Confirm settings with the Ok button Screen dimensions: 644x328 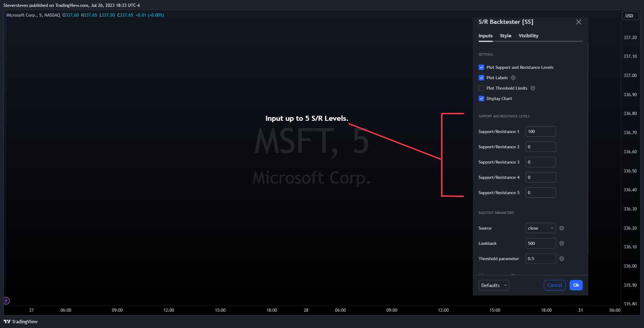pyautogui.click(x=576, y=285)
